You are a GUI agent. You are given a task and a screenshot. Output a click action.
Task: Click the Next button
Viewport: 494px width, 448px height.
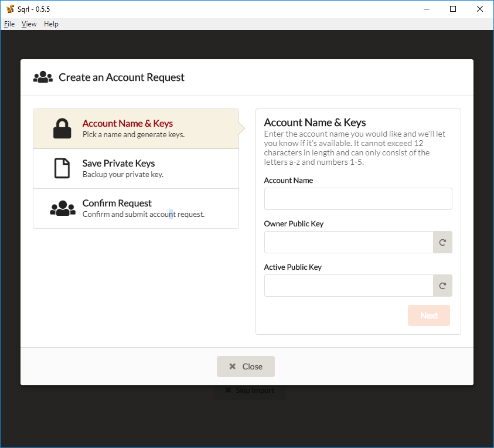click(429, 315)
